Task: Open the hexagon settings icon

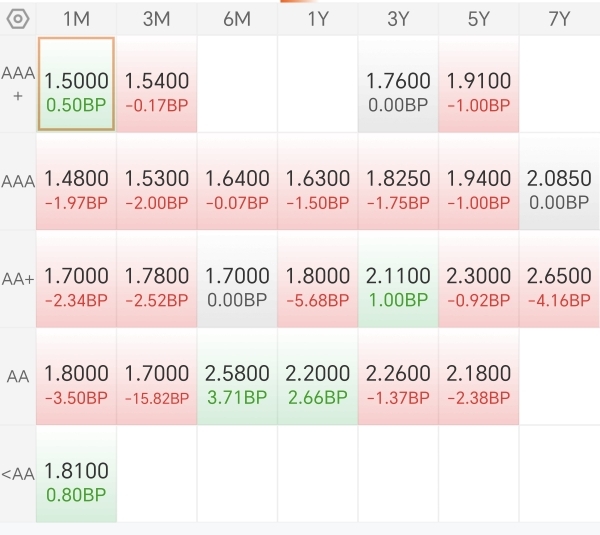Action: click(18, 19)
